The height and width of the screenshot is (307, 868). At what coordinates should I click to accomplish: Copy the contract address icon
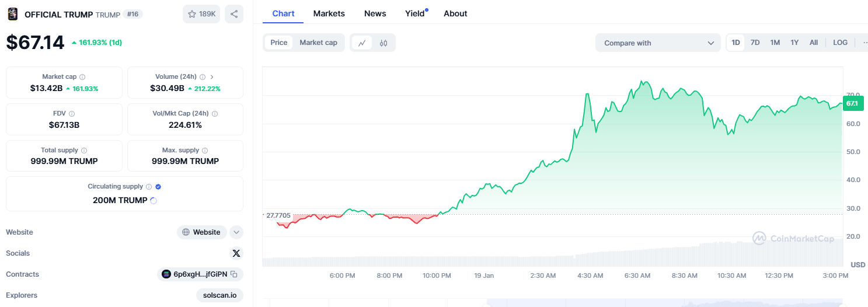click(x=233, y=274)
